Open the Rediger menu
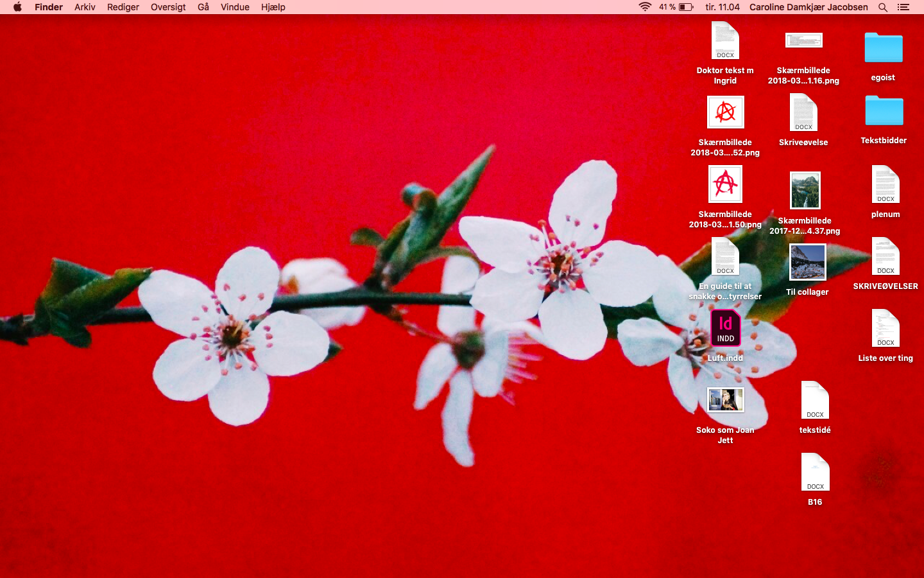Screen dimensions: 924x578 click(123, 7)
